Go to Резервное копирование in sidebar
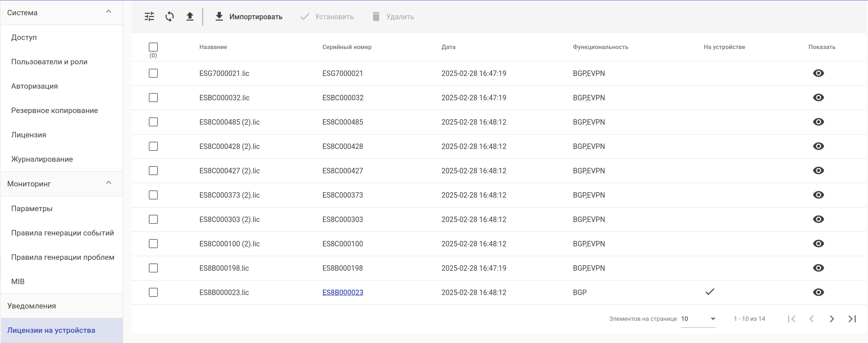 54,110
